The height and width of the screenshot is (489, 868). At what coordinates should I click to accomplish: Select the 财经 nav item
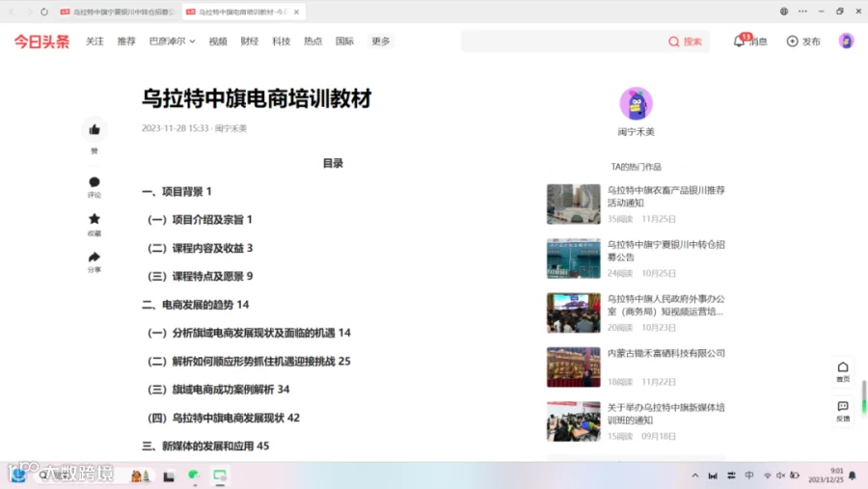pyautogui.click(x=249, y=41)
